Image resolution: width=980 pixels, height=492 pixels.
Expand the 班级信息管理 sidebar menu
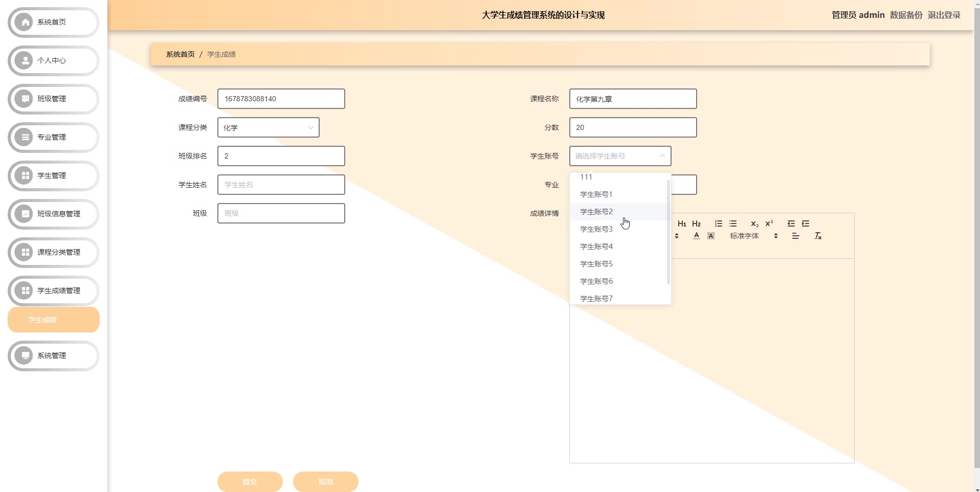54,214
